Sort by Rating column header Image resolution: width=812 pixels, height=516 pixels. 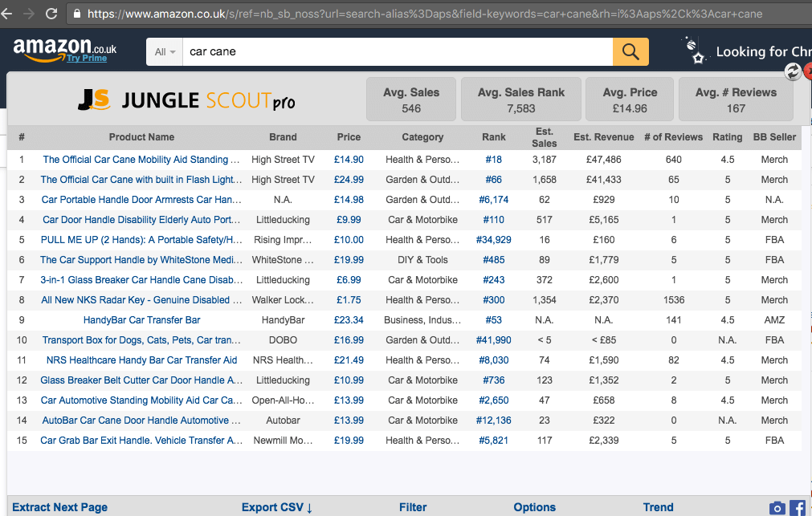727,137
